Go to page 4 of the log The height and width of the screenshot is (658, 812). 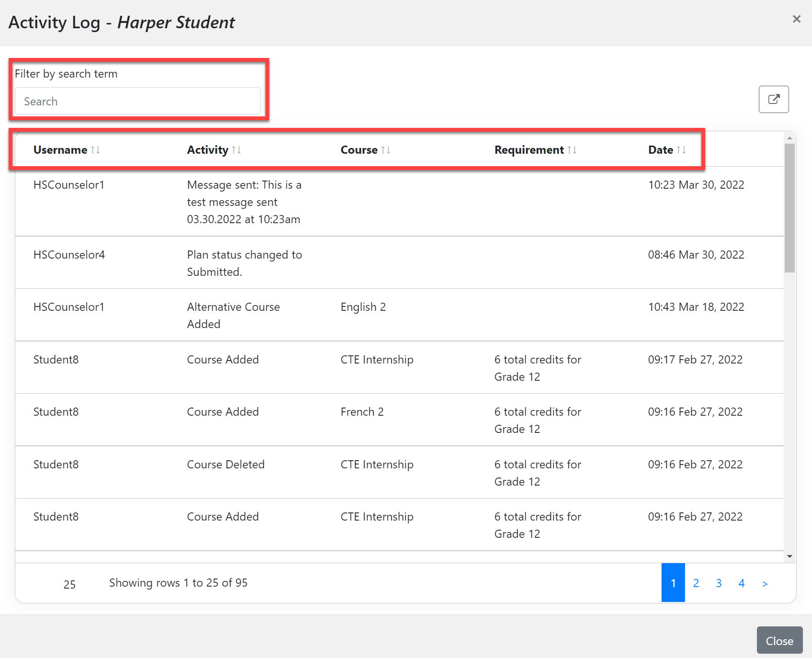pos(741,583)
